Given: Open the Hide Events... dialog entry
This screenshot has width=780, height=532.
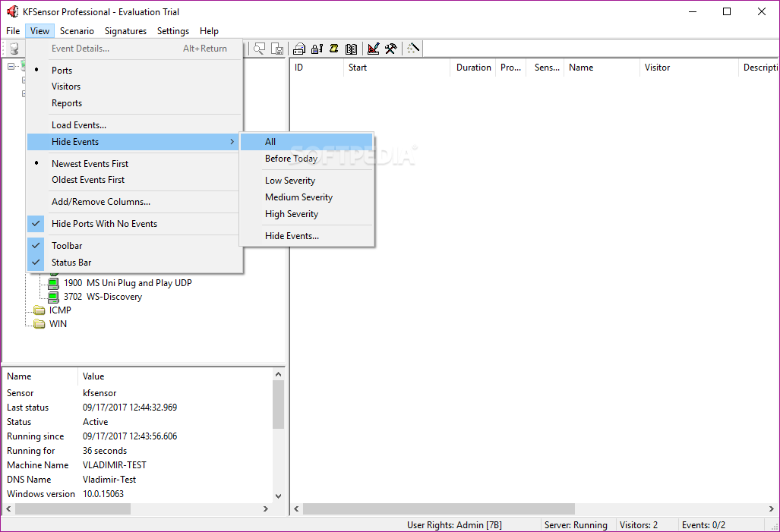Looking at the screenshot, I should (306, 236).
